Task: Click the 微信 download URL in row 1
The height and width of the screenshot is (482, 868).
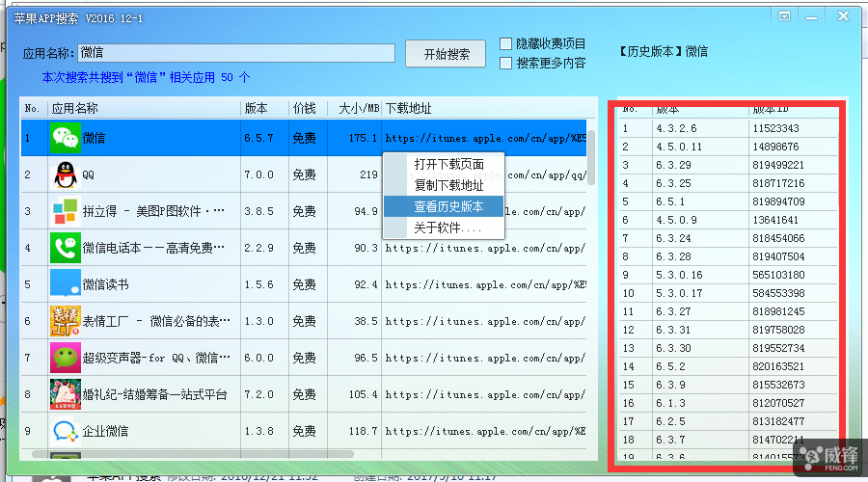Action: click(485, 139)
